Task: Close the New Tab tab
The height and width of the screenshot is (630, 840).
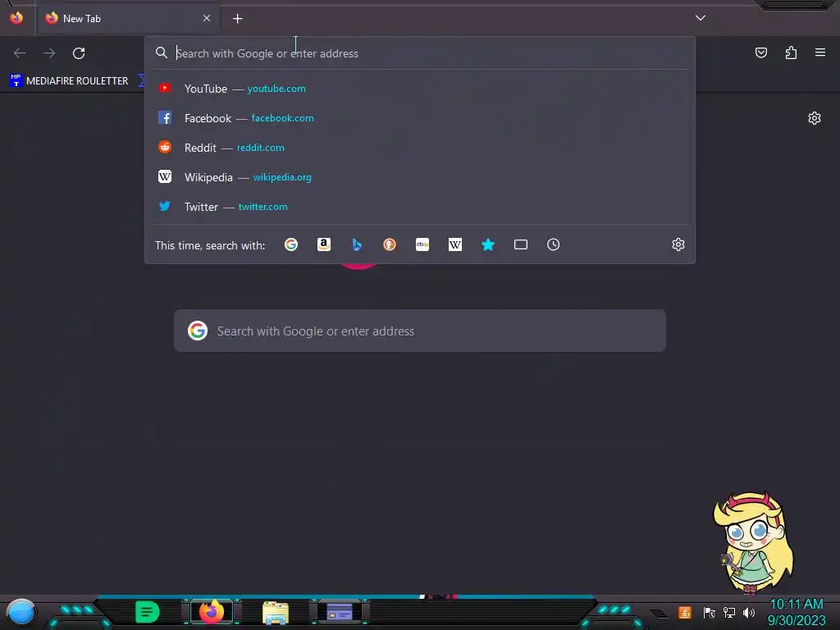Action: pyautogui.click(x=207, y=18)
